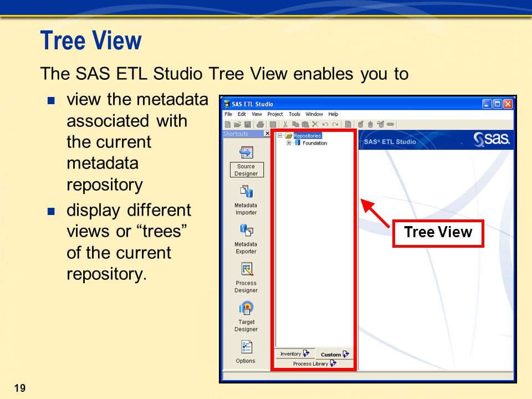Maximize the SAS ETL Studio window
The height and width of the screenshot is (399, 532).
click(x=498, y=104)
